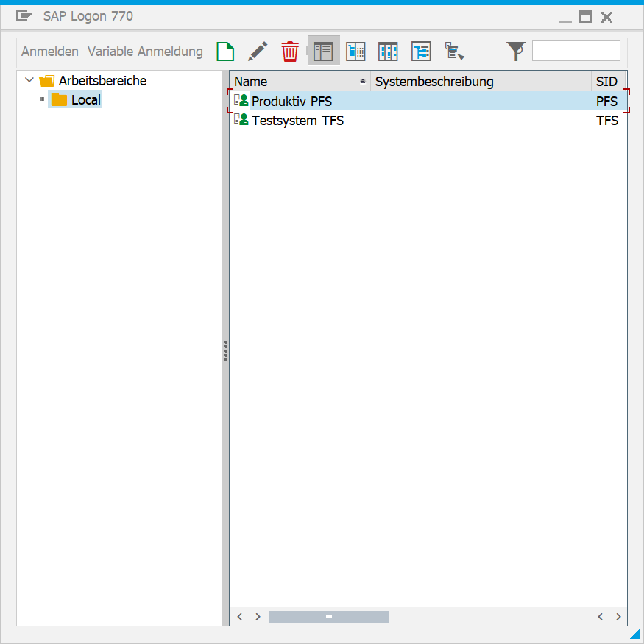Sort by the Name column header
Image resolution: width=644 pixels, height=644 pixels.
(x=294, y=82)
